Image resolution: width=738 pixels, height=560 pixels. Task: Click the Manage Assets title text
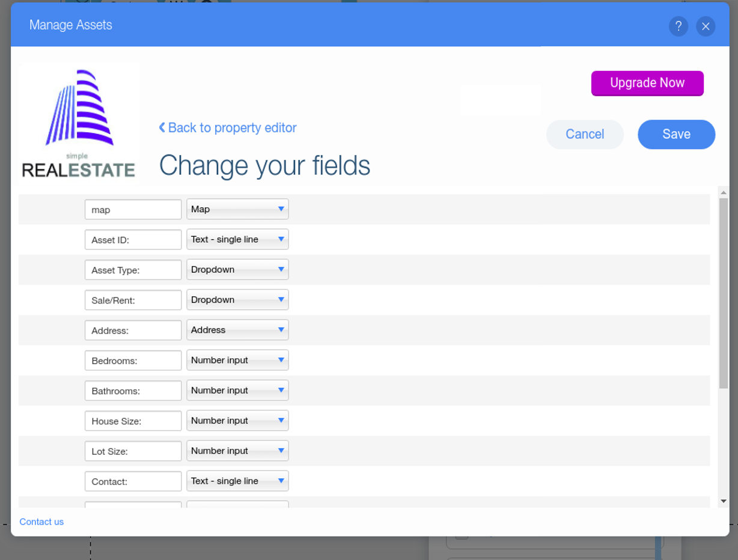[x=71, y=25]
